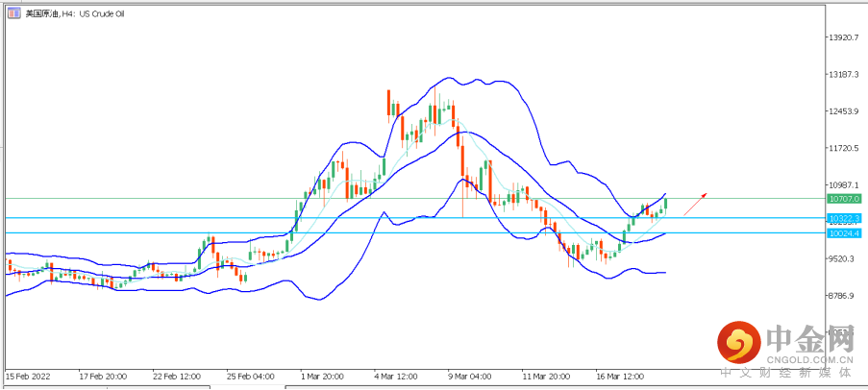Image resolution: width=868 pixels, height=390 pixels.
Task: Click the 15 Feb 2022 date label
Action: pyautogui.click(x=27, y=377)
